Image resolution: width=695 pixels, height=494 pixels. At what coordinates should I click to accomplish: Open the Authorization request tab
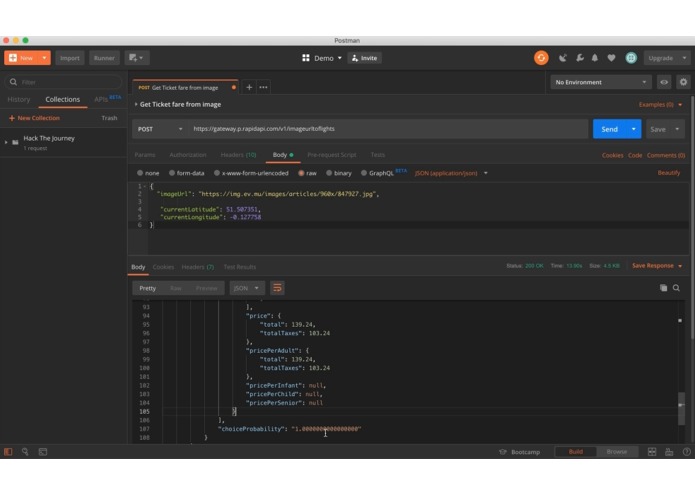[x=188, y=155]
